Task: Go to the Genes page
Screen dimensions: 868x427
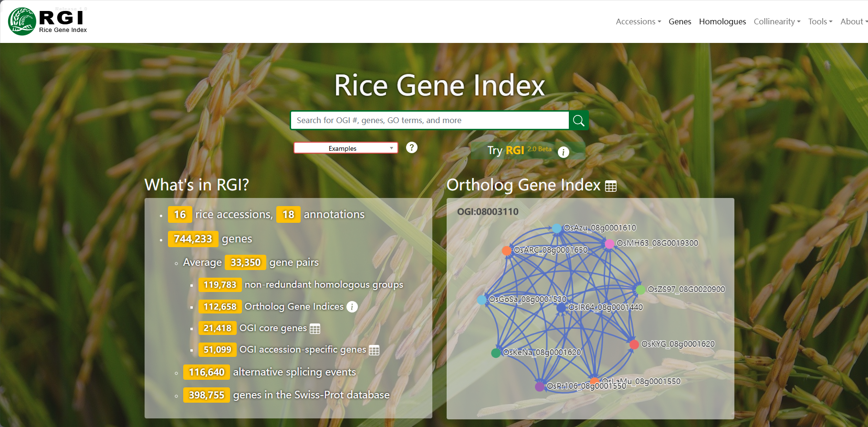Action: 680,21
